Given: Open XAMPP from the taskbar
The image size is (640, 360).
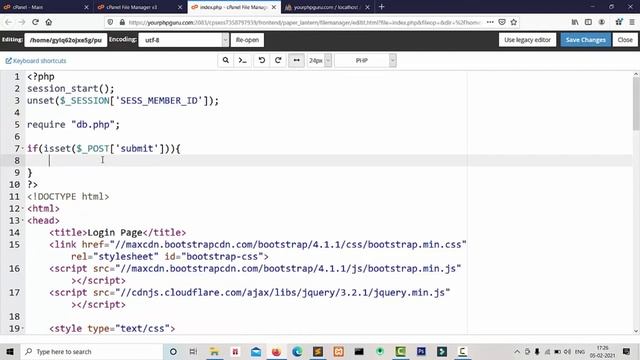Looking at the screenshot, I should (338, 351).
